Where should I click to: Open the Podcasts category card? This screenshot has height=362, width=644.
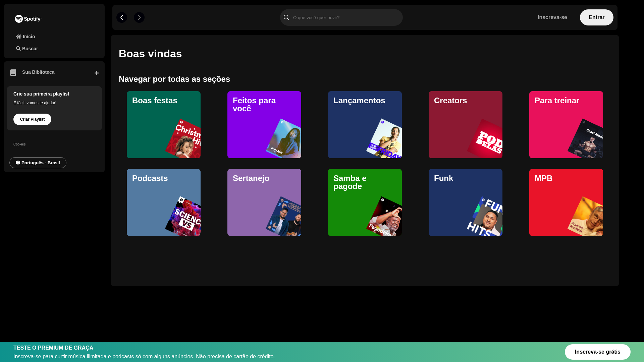164,202
